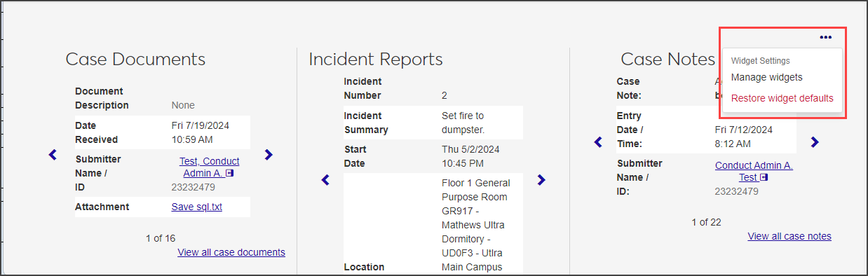Click the Widget Settings menu header
Screen dimensions: 868x276
point(760,61)
